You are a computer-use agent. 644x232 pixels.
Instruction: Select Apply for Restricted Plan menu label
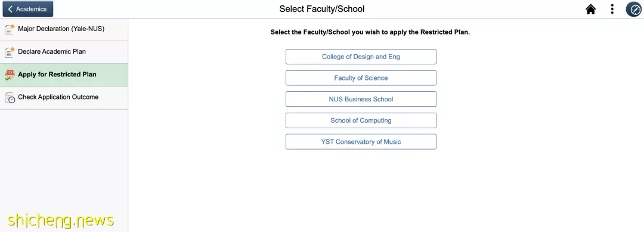click(57, 75)
